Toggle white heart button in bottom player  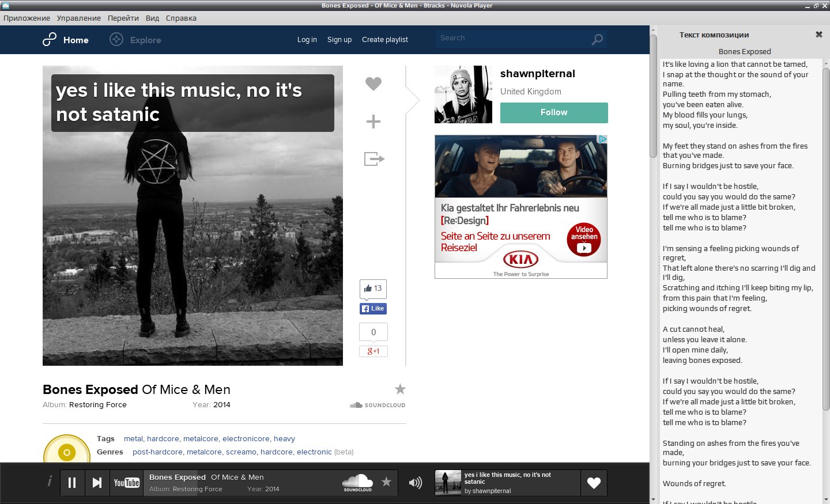pyautogui.click(x=594, y=483)
